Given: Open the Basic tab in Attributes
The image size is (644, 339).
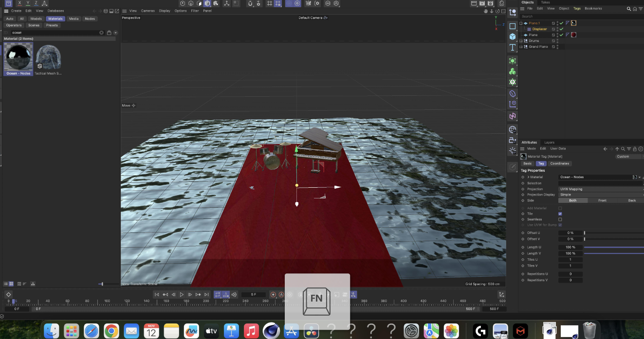Looking at the screenshot, I should pos(528,163).
